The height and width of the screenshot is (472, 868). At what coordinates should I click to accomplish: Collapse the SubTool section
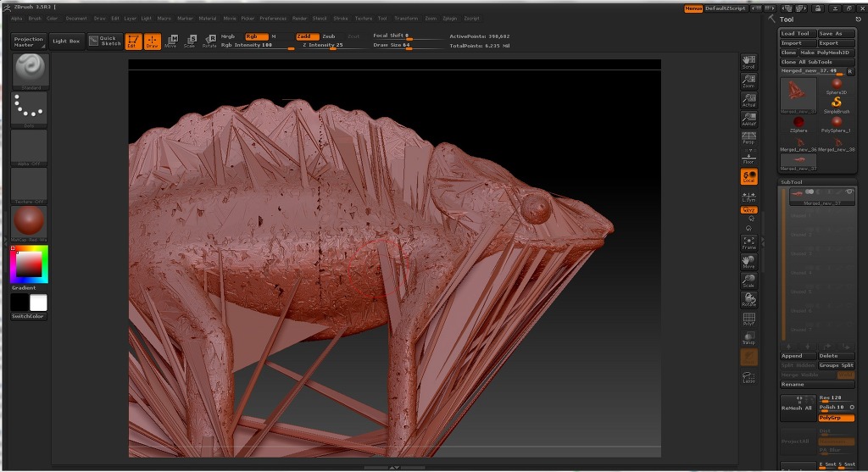click(x=792, y=181)
